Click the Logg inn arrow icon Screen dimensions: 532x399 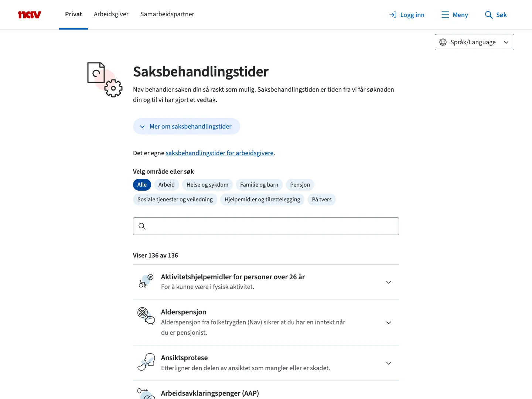[393, 15]
